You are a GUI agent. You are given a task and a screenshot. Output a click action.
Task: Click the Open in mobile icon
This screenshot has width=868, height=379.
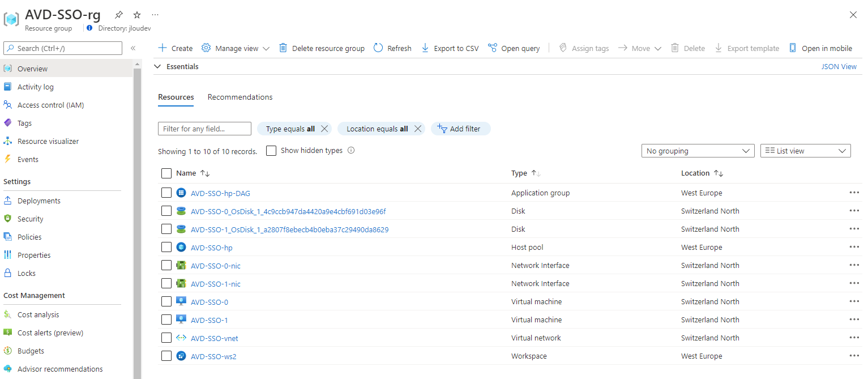pos(793,48)
